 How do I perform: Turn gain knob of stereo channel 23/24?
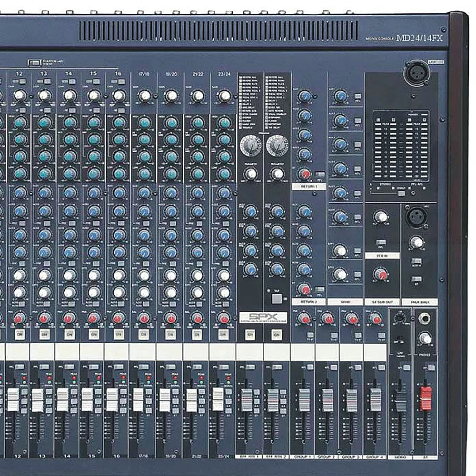tap(224, 96)
